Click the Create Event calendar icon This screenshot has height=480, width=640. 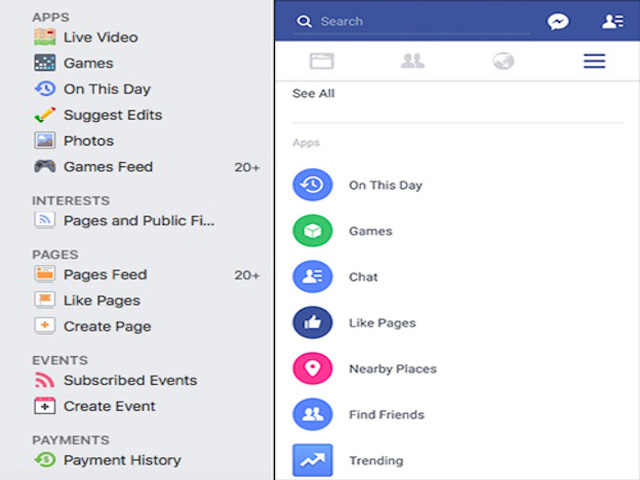point(45,406)
